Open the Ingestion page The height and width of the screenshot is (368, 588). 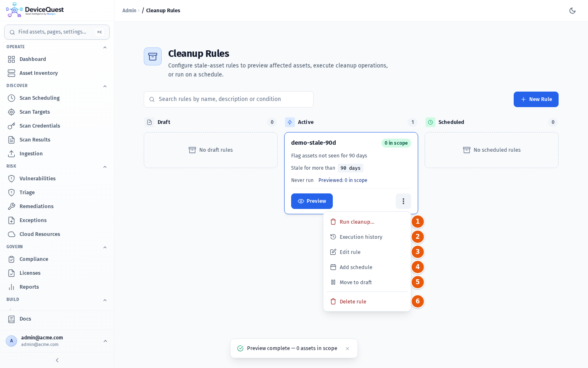[57, 154]
